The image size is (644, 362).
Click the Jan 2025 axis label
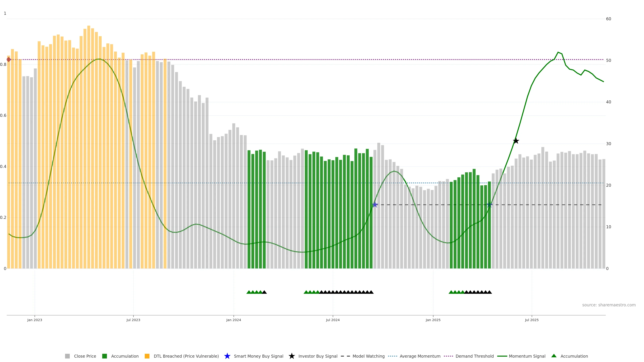pyautogui.click(x=433, y=320)
